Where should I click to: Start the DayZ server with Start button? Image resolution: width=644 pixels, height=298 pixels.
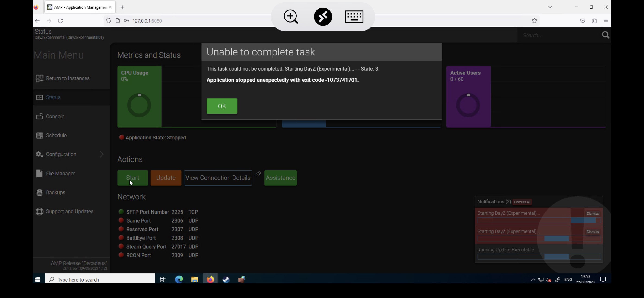(x=133, y=178)
